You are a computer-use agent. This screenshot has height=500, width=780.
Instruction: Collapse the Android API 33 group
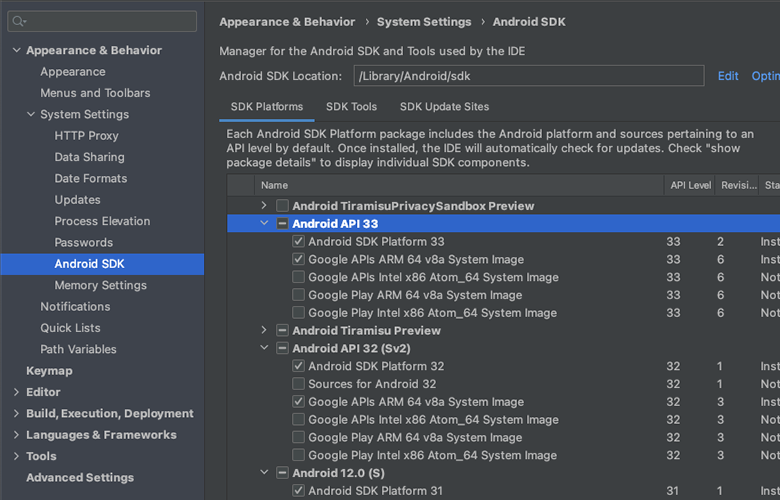tap(264, 224)
